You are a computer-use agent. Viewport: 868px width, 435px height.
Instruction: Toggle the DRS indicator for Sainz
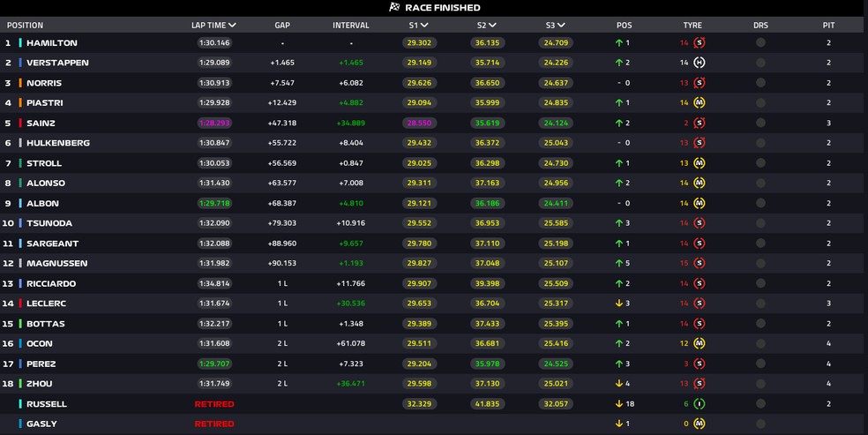click(x=760, y=123)
